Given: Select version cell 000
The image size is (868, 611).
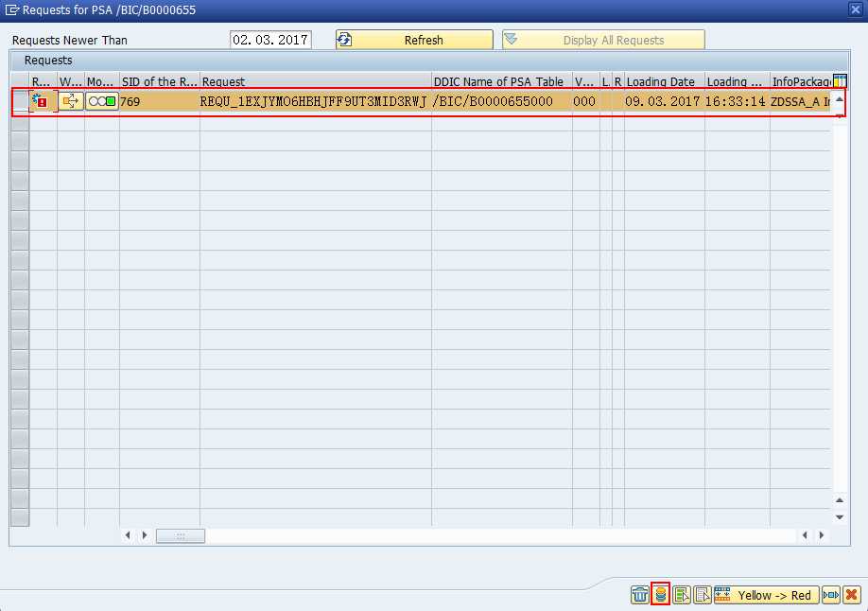Looking at the screenshot, I should pyautogui.click(x=584, y=101).
